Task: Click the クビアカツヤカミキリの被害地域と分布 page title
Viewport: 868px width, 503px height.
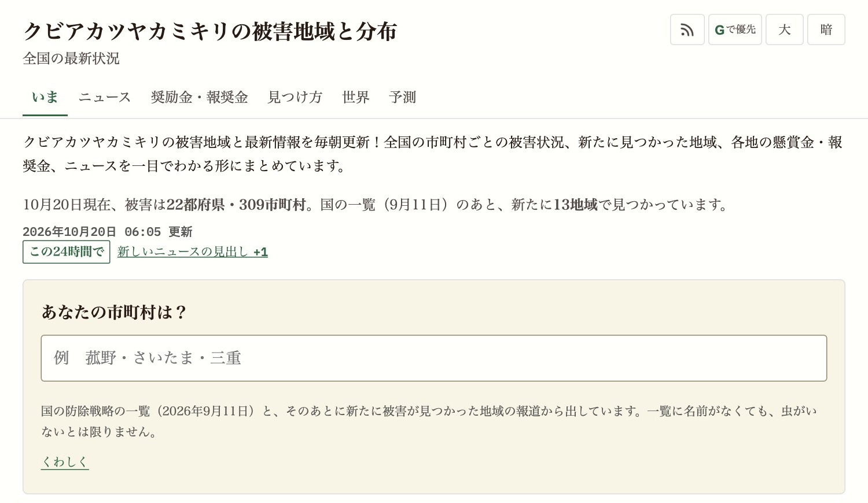Action: [210, 31]
